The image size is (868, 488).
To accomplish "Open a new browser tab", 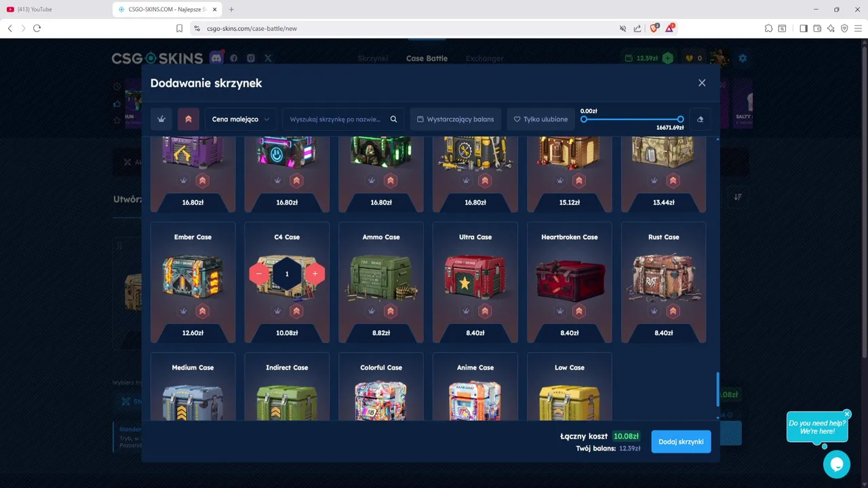I will [x=231, y=9].
